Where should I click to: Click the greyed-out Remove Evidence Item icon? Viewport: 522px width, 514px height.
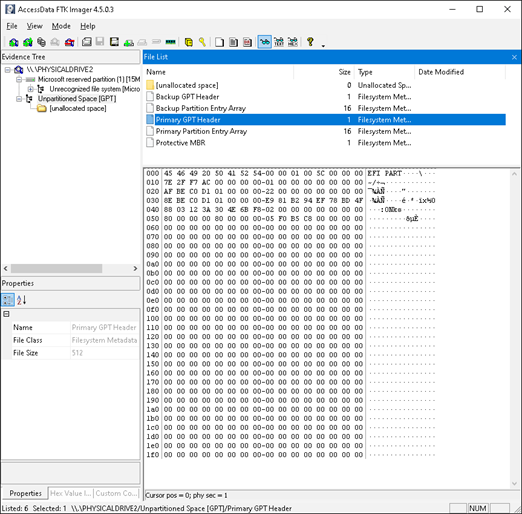coord(55,42)
